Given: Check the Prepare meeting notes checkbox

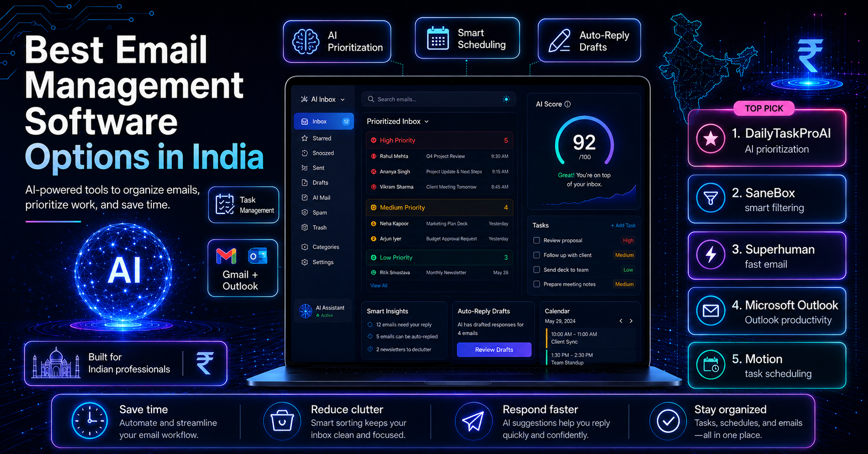Looking at the screenshot, I should click(537, 284).
